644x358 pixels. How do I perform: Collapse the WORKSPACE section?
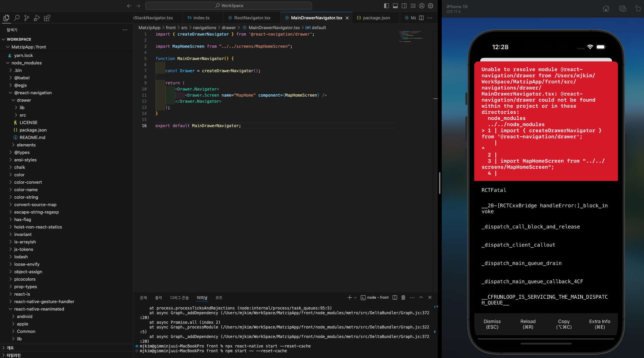coord(66,39)
